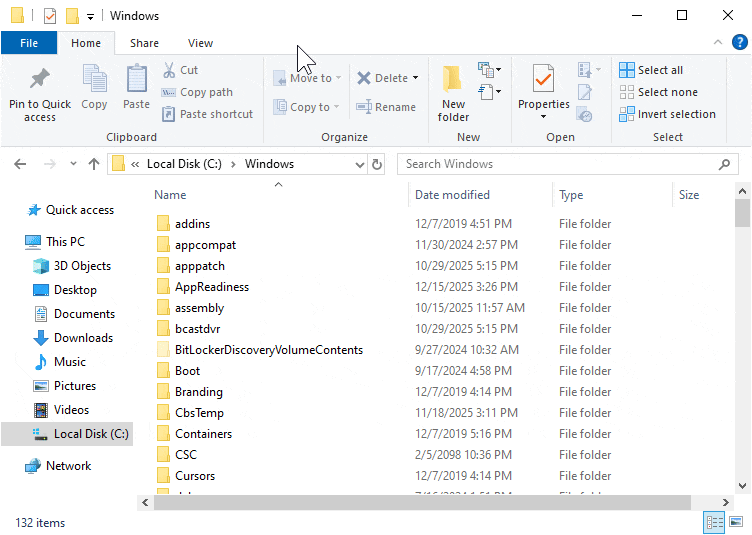Image resolution: width=752 pixels, height=535 pixels.
Task: Click the Paste clipboard icon
Action: tap(136, 78)
